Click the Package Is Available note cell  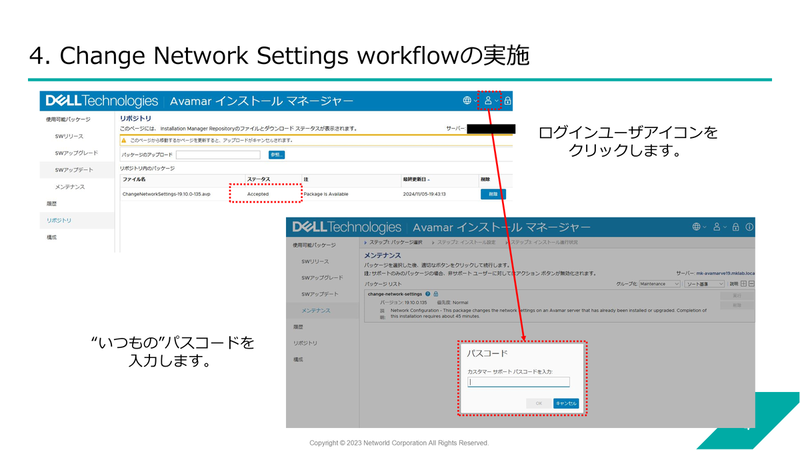click(326, 194)
